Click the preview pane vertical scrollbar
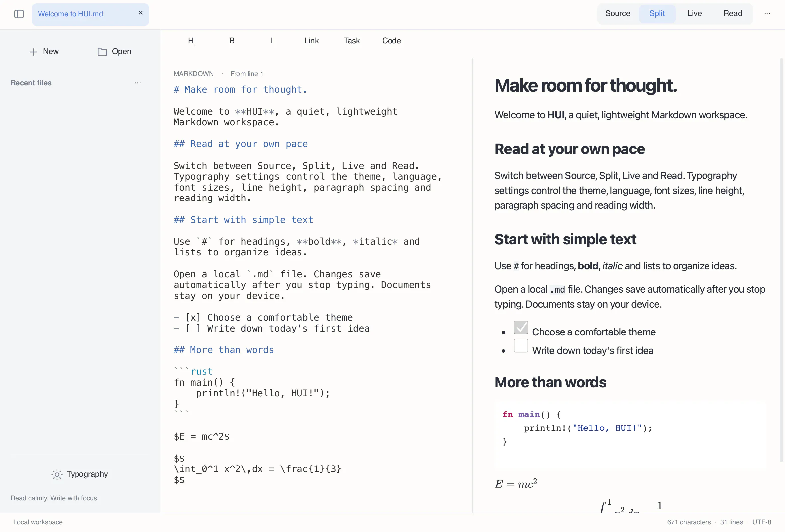 781,260
